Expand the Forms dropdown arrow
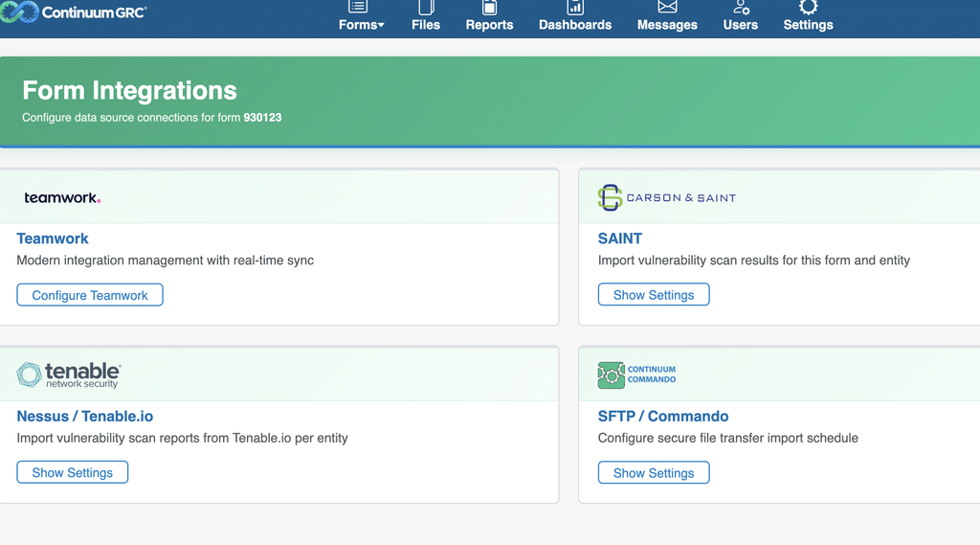This screenshot has height=545, width=980. click(381, 25)
